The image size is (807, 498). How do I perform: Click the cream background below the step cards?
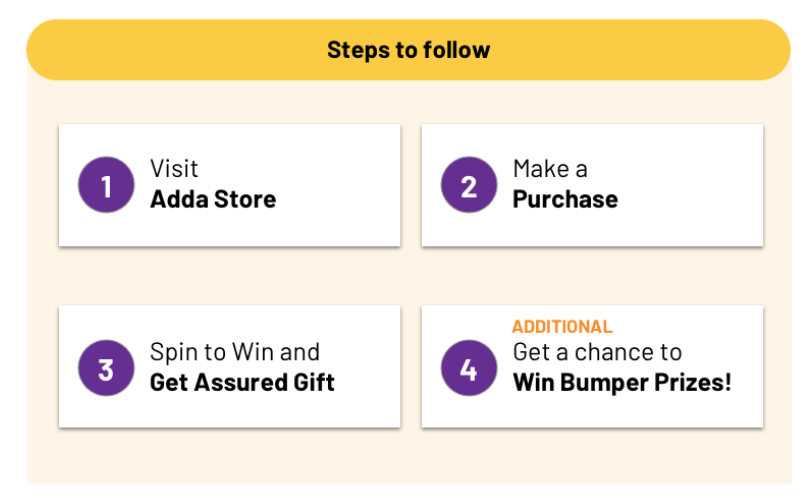[409, 456]
